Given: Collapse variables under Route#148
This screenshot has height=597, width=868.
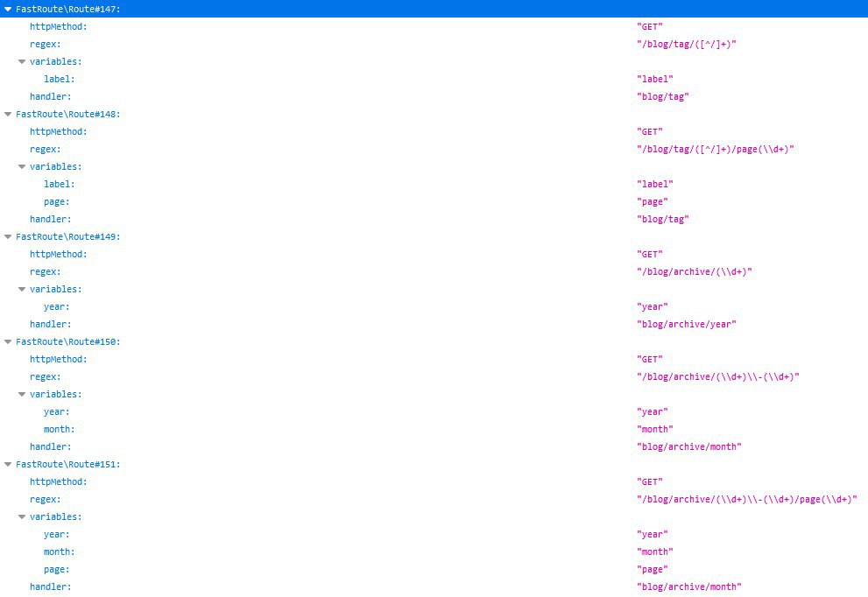Looking at the screenshot, I should (x=22, y=166).
